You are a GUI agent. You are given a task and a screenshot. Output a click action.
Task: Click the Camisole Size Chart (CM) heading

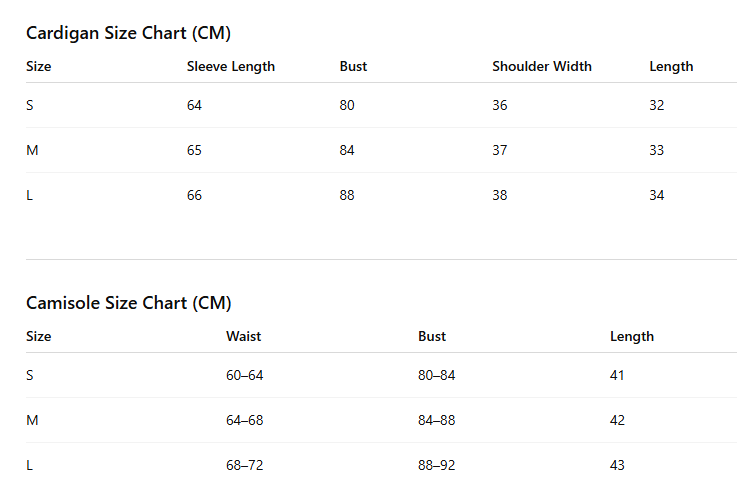[x=129, y=303]
